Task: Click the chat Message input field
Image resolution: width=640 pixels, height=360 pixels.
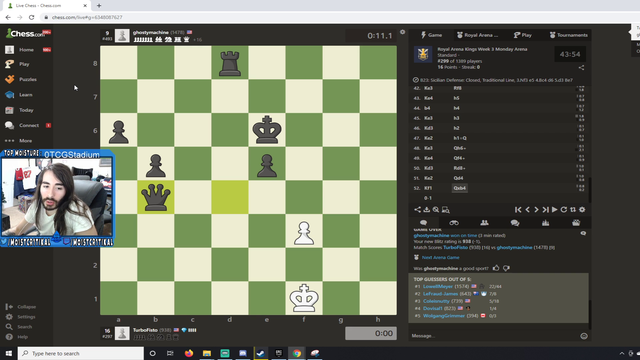Action: pyautogui.click(x=494, y=336)
